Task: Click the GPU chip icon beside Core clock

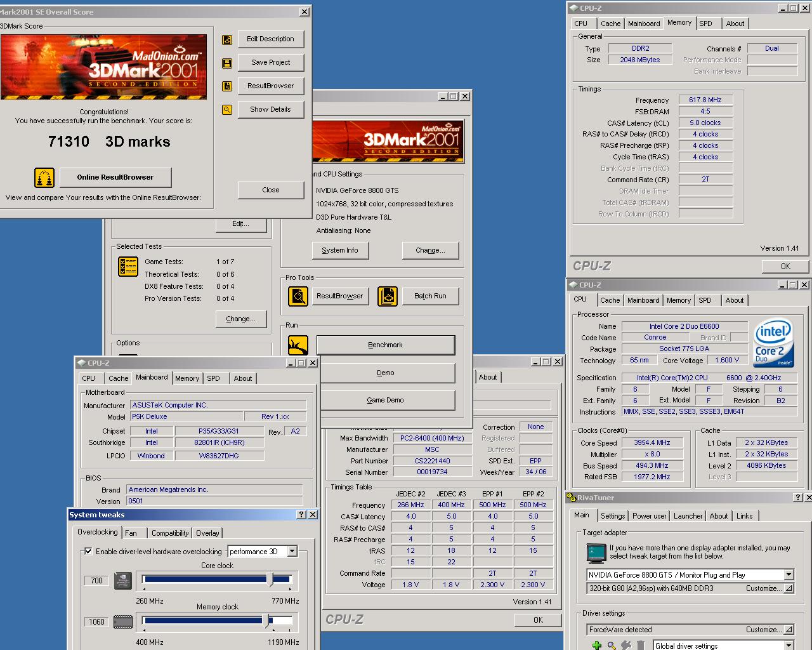Action: click(123, 580)
